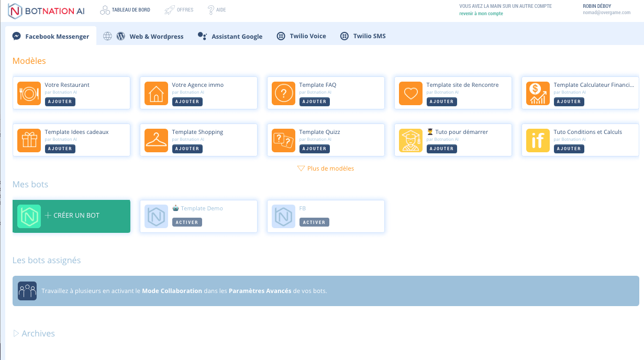Click 'revenir à mon compte' link
The height and width of the screenshot is (360, 644).
[481, 14]
